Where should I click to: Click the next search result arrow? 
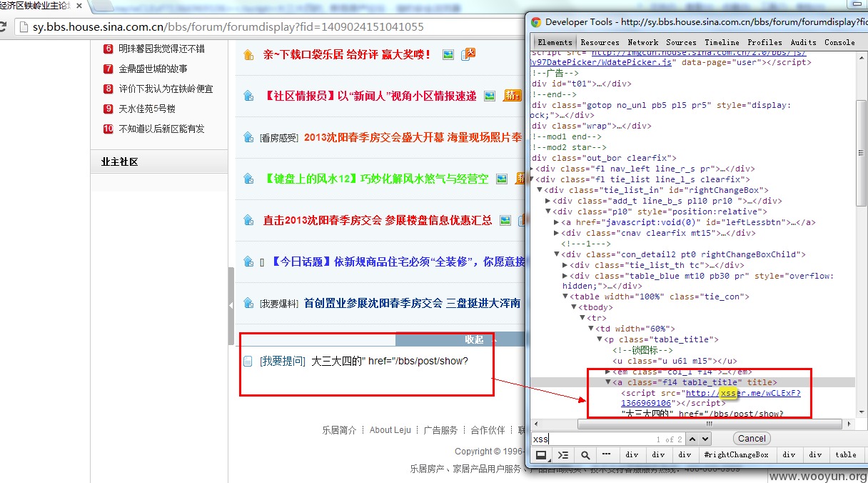pos(705,439)
